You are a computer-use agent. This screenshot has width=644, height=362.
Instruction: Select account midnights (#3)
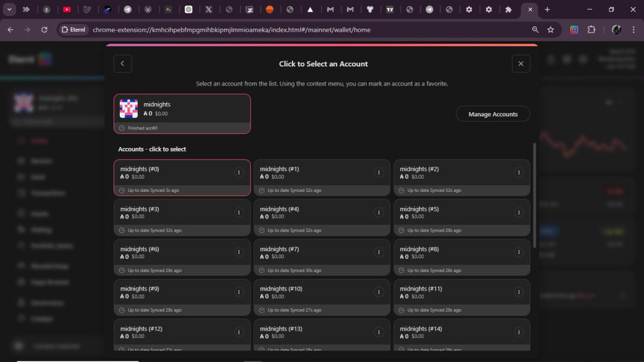(x=182, y=218)
